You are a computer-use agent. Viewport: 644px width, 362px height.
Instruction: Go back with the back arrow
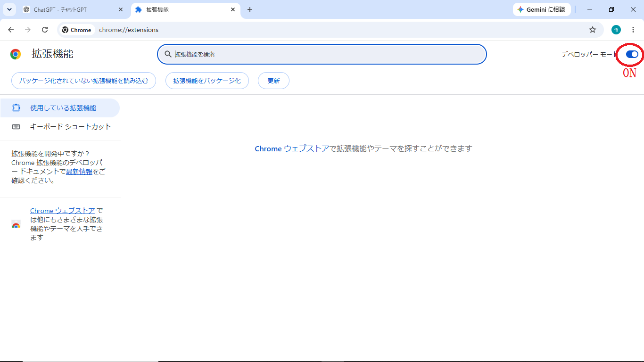[11, 30]
